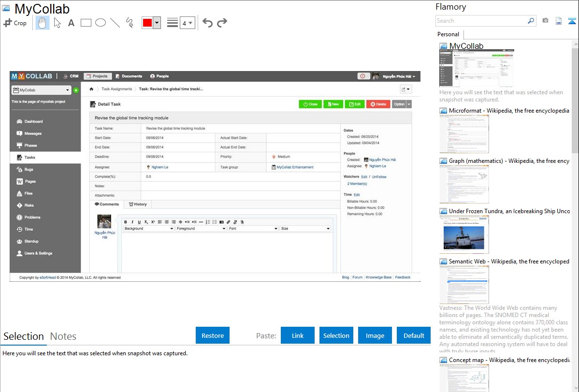
Task: Click the red Delete button
Action: [378, 104]
